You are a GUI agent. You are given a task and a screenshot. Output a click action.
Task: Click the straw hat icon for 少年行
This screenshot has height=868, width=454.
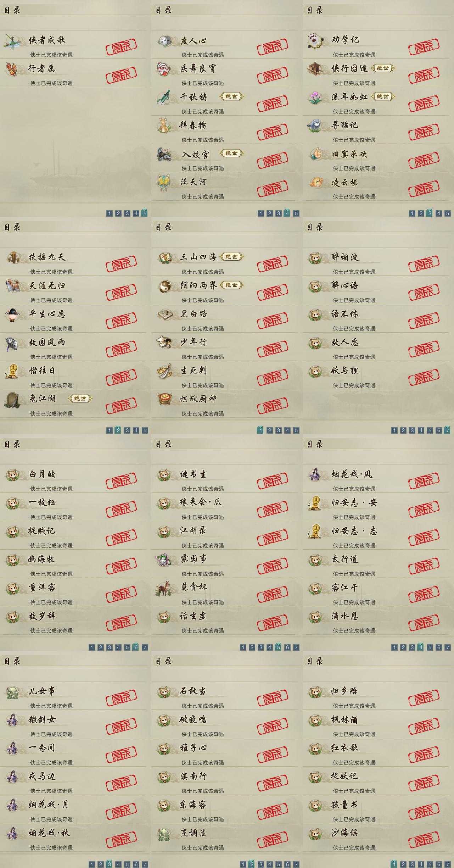(x=164, y=343)
